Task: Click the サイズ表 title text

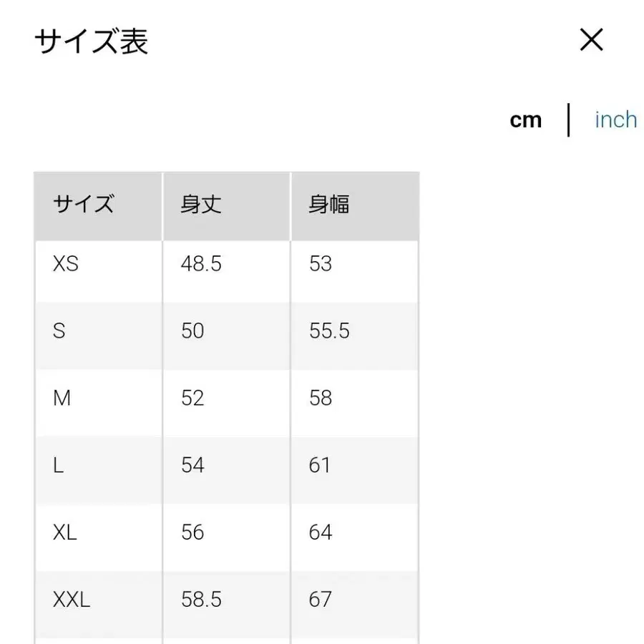Action: pos(92,42)
